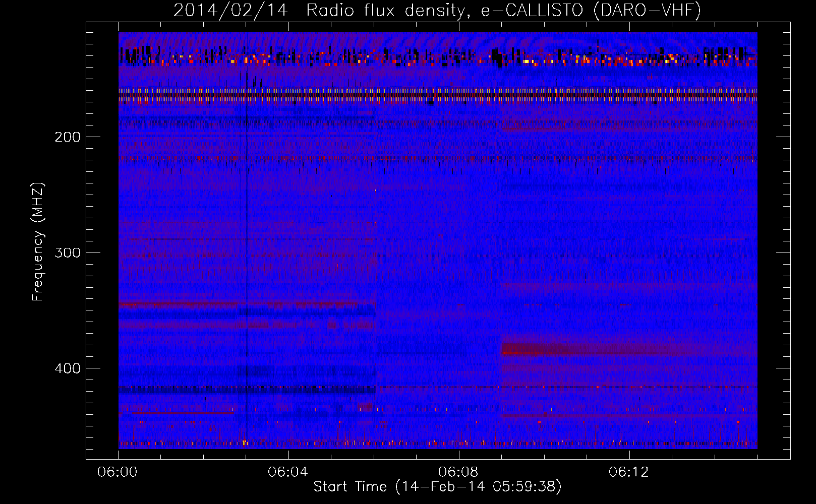
Task: Click the 400 frequency tick label
Action: (x=68, y=368)
